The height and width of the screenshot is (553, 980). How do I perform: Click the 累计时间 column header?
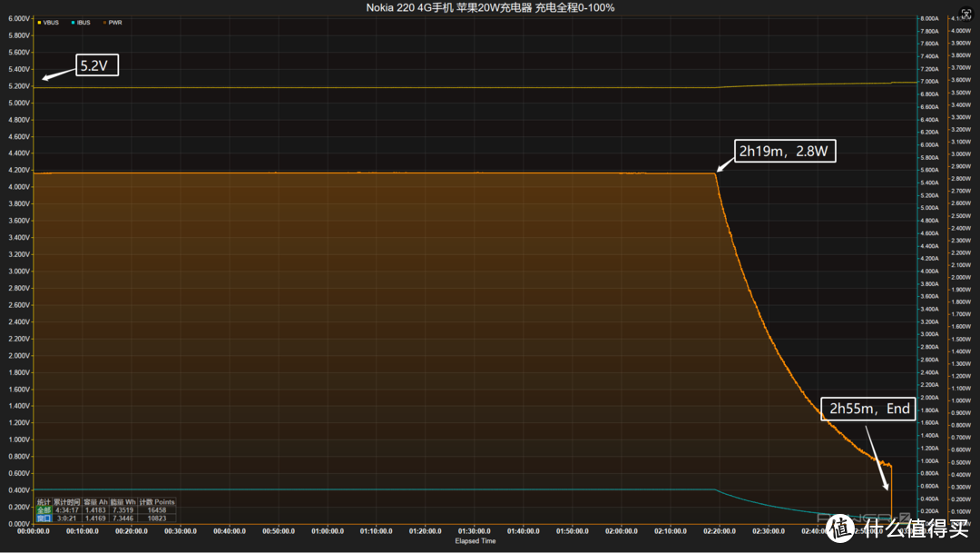click(67, 502)
